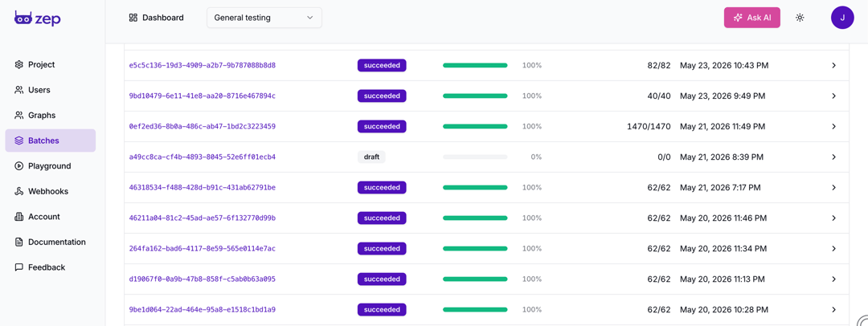Toggle the light/dark theme sun icon
The image size is (868, 326).
(800, 18)
